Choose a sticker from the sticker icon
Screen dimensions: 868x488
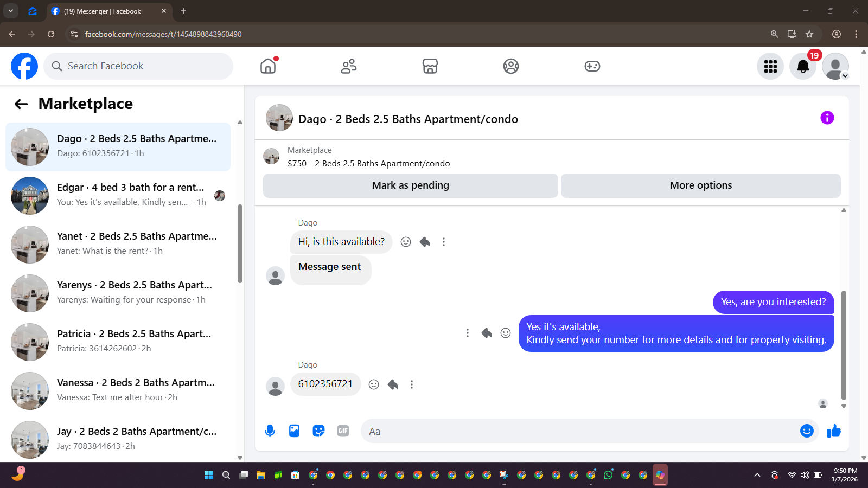pyautogui.click(x=318, y=431)
